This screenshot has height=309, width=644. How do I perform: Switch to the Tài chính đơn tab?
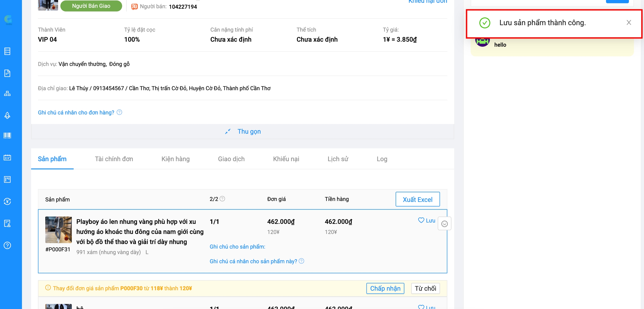114,159
